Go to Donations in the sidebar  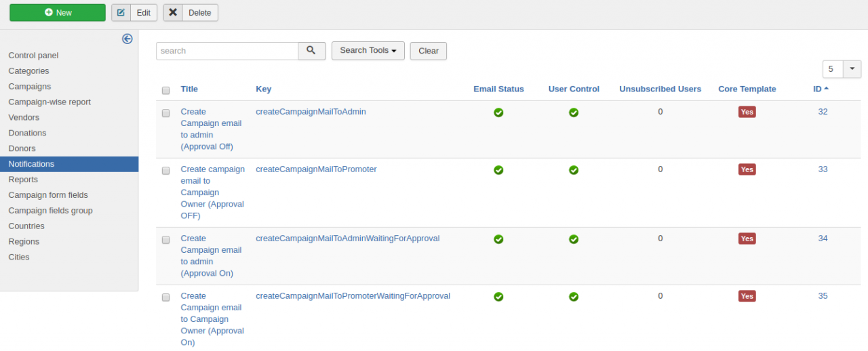[28, 133]
